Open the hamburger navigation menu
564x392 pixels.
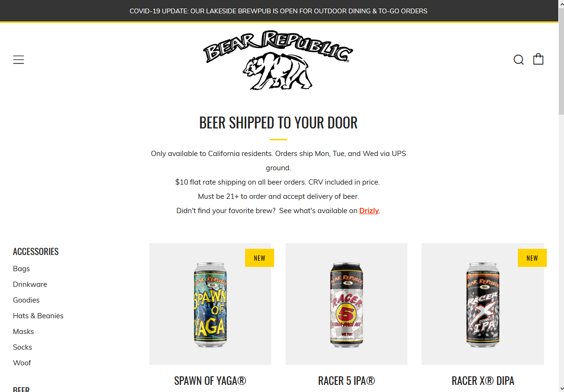[19, 59]
